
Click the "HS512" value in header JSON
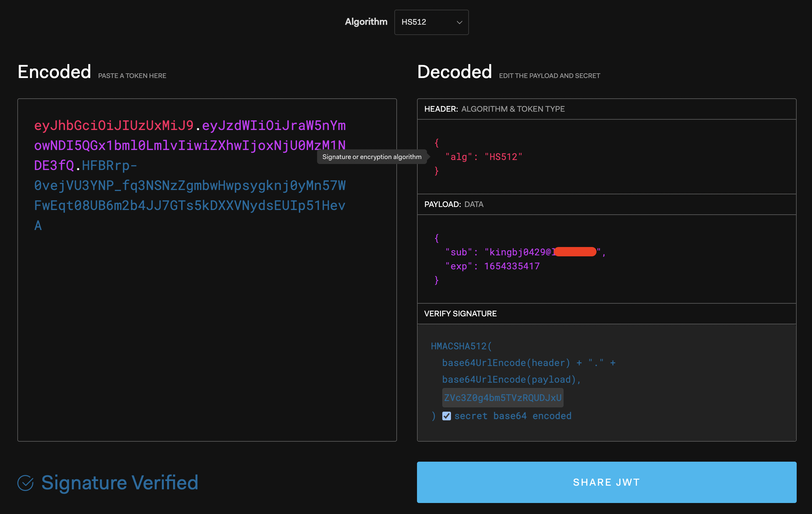tap(503, 157)
